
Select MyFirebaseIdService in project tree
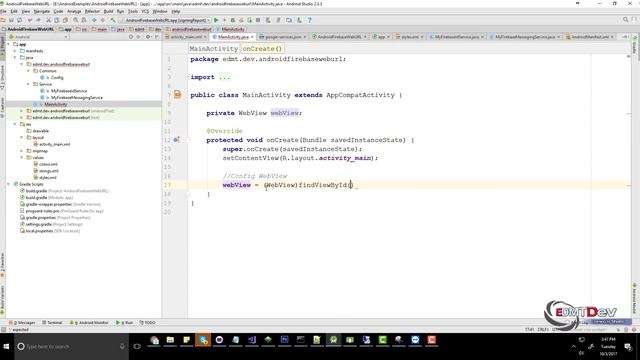point(64,91)
